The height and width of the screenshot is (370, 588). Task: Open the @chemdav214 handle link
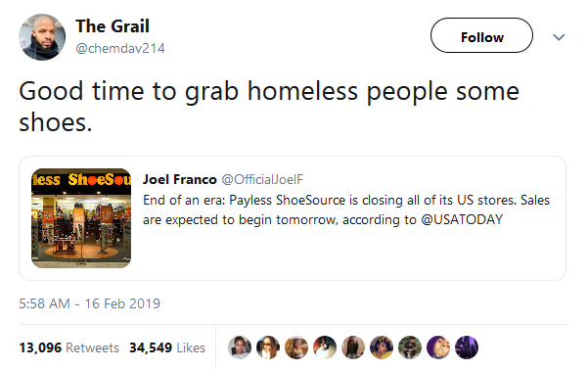[x=120, y=48]
